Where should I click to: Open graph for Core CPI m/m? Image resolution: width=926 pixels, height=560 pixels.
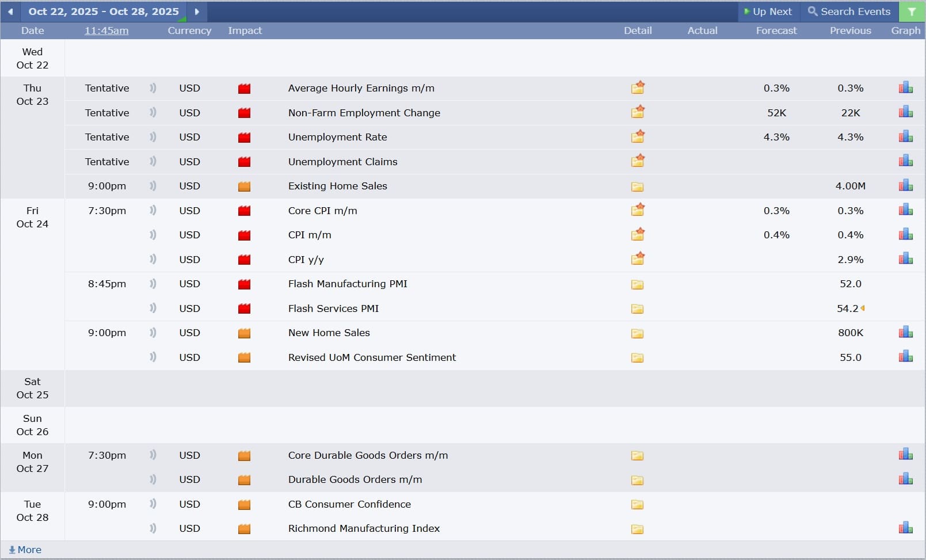click(x=905, y=210)
